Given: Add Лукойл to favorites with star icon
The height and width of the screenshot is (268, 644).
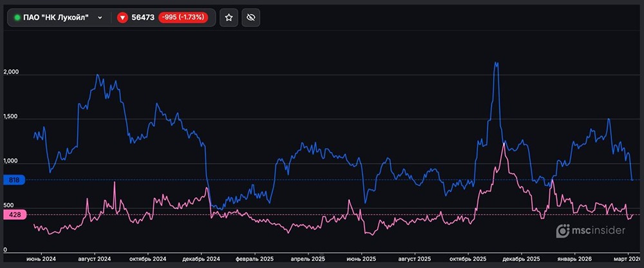Looking at the screenshot, I should point(229,17).
